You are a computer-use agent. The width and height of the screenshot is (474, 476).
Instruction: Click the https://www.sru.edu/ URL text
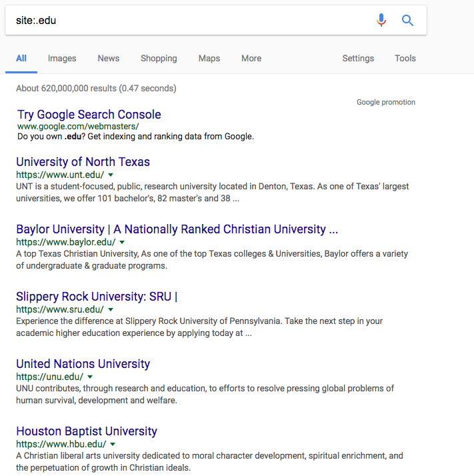coord(60,309)
